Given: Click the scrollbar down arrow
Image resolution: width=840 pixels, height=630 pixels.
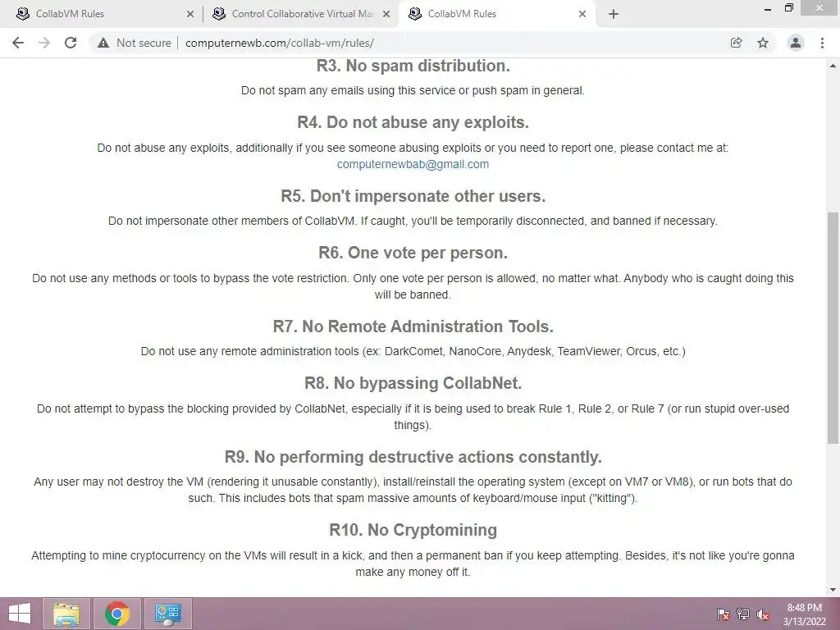Looking at the screenshot, I should (x=833, y=590).
